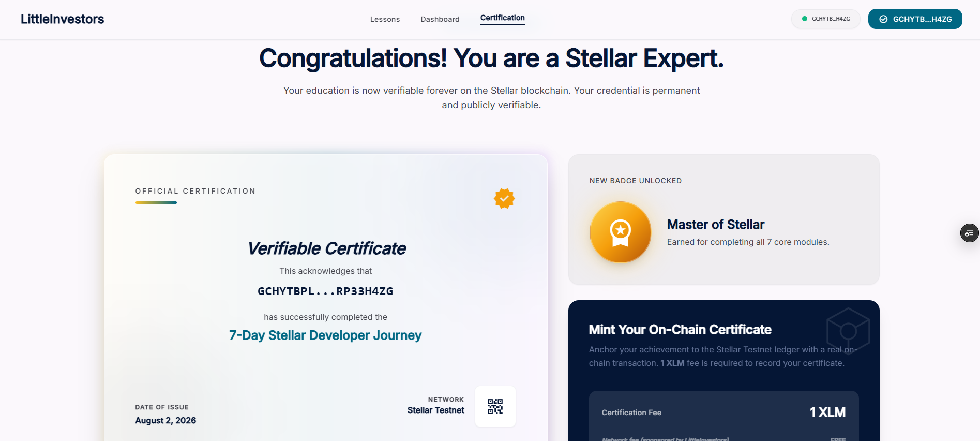Open the connected wallet GCHYTB...H4ZG button
Viewport: 980px width, 441px height.
click(x=915, y=19)
